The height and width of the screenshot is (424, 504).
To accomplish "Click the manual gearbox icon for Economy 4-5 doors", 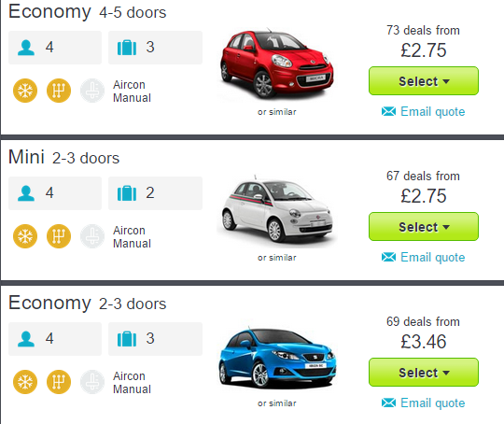I will coord(59,91).
